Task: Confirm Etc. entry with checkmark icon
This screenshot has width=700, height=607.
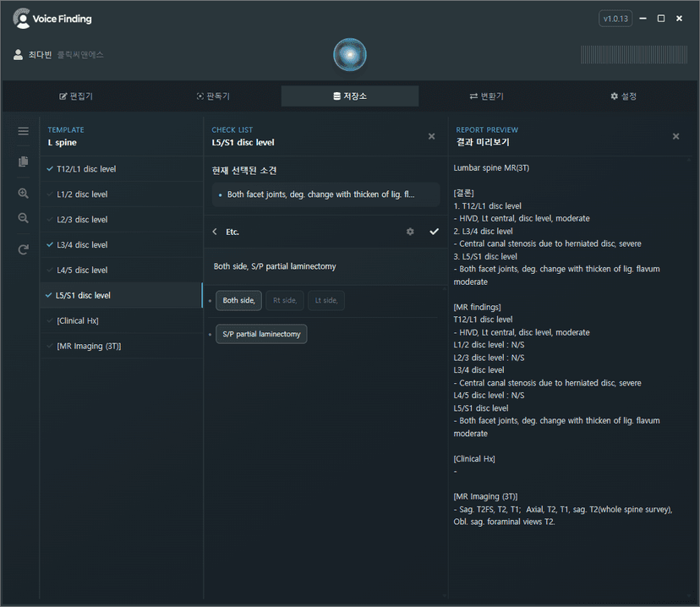Action: click(434, 232)
